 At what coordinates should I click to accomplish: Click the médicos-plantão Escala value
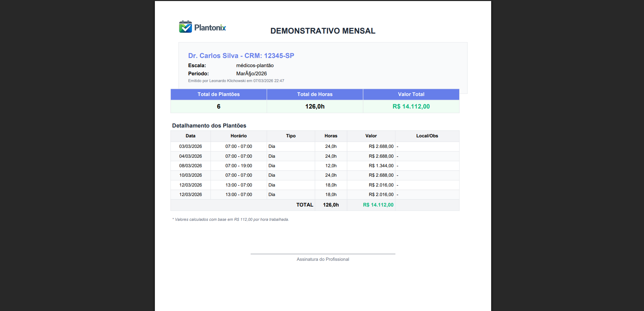(255, 65)
